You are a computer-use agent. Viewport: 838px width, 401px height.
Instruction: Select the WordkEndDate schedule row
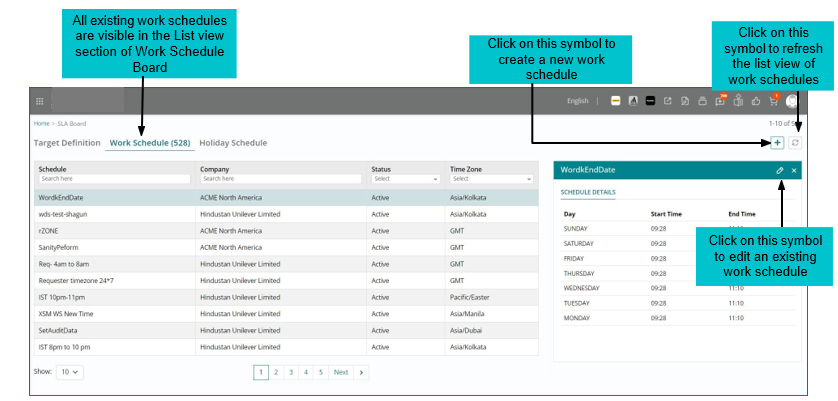click(286, 198)
